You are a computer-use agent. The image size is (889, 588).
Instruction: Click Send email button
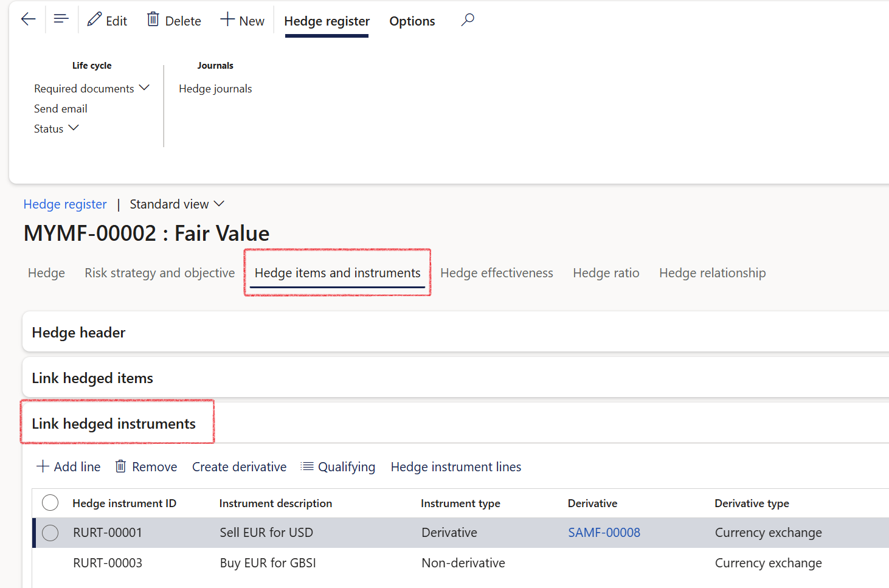coord(61,109)
